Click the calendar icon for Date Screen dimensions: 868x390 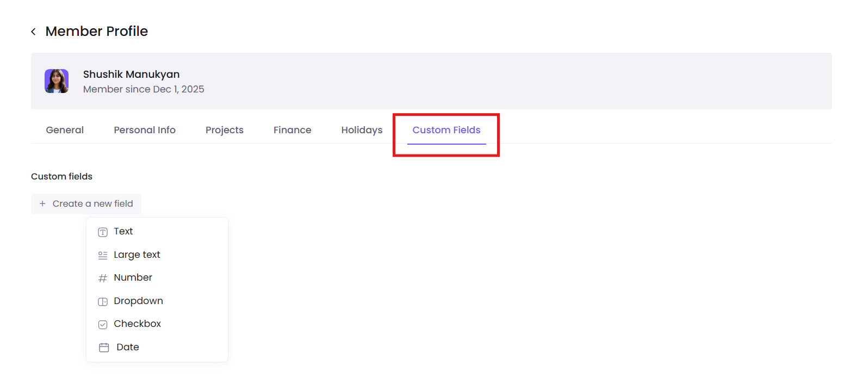coord(104,348)
